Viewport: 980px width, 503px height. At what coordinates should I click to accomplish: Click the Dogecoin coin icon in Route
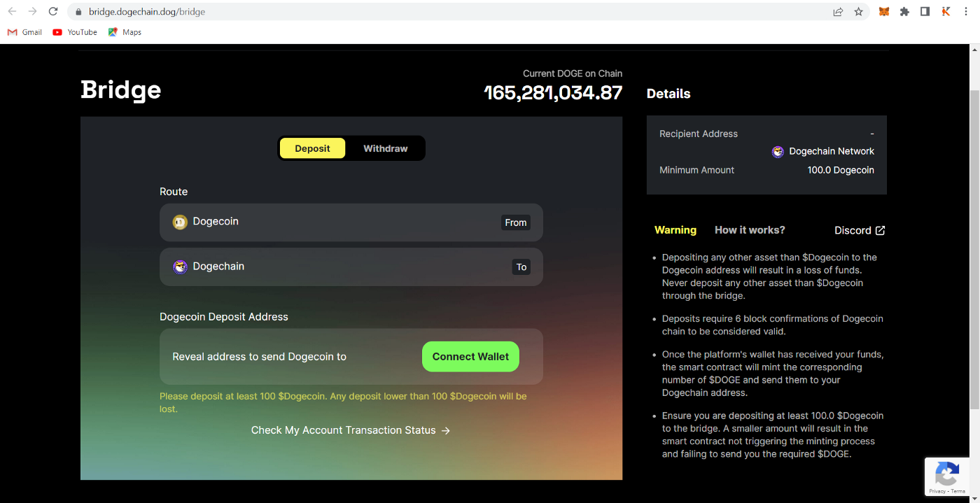click(180, 222)
